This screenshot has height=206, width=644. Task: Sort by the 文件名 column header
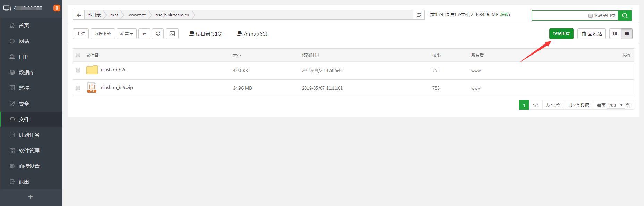(92, 55)
